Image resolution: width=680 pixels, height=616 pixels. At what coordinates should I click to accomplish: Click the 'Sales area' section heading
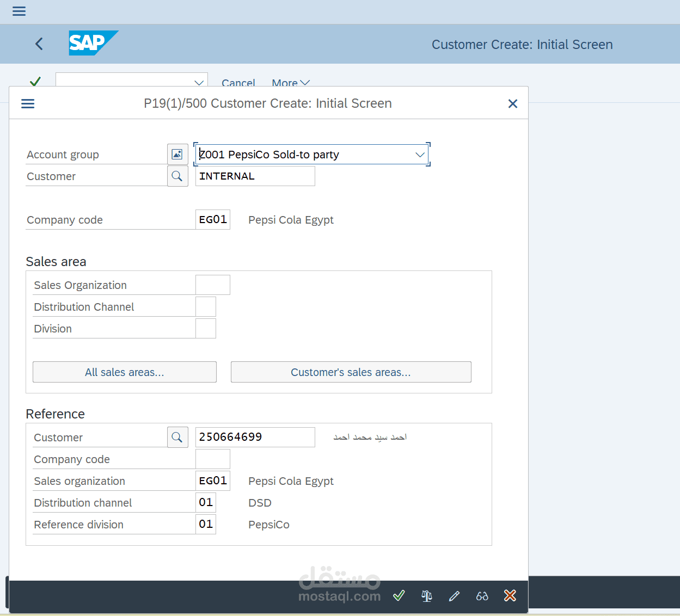(56, 262)
